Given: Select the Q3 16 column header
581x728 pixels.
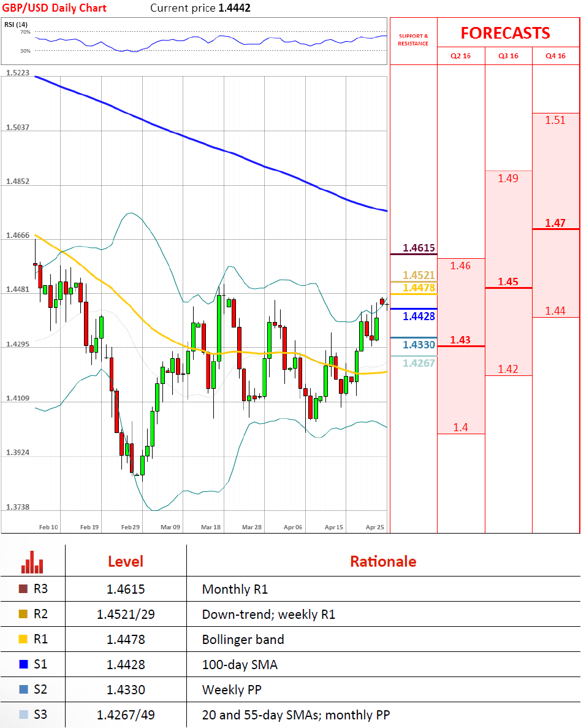Looking at the screenshot, I should 508,56.
